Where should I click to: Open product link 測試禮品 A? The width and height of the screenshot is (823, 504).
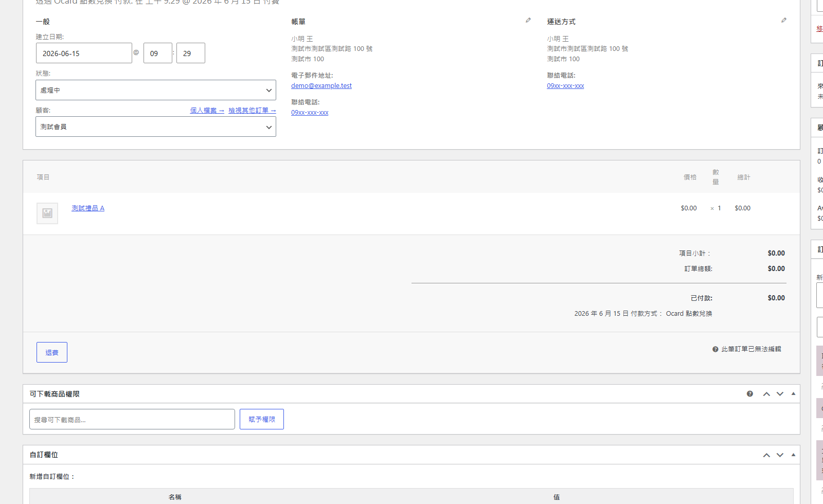tap(88, 208)
